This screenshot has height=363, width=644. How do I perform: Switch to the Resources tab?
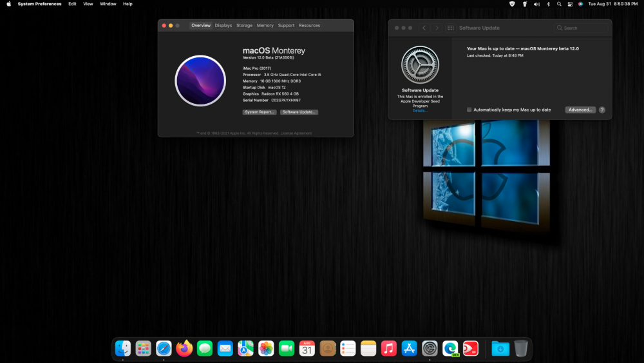(309, 26)
